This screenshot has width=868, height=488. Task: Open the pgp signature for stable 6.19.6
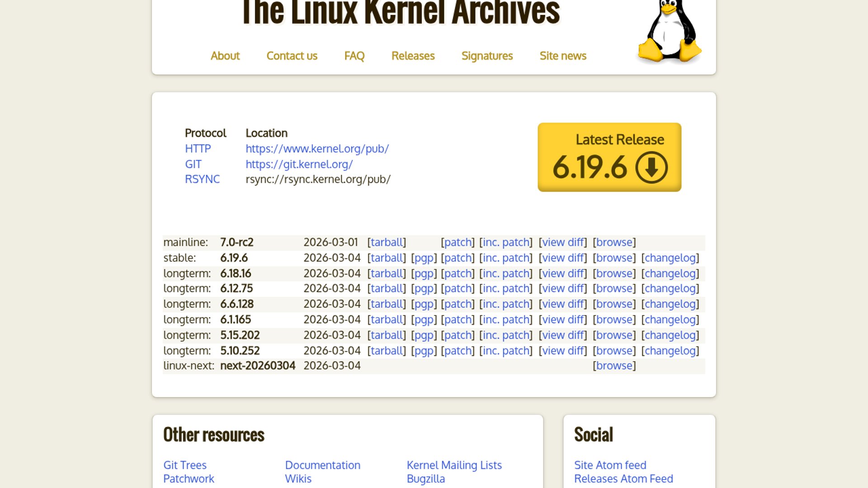pyautogui.click(x=424, y=258)
